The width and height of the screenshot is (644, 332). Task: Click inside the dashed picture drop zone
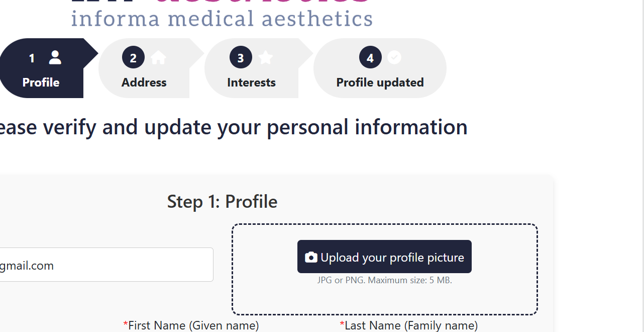pyautogui.click(x=385, y=299)
